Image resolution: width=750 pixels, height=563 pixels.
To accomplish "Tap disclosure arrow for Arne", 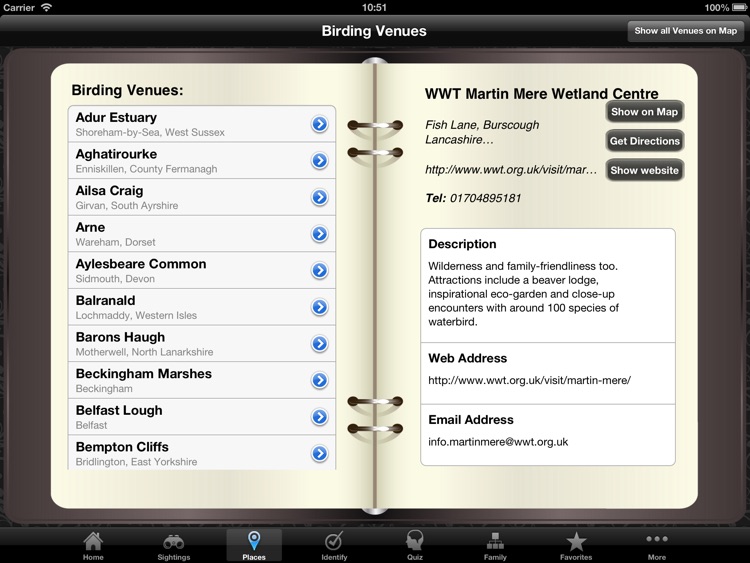I will (320, 234).
